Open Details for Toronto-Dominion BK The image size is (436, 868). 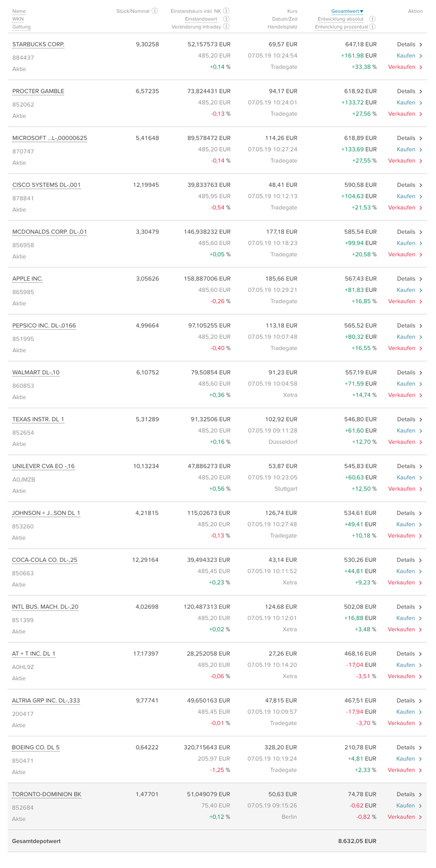(406, 795)
